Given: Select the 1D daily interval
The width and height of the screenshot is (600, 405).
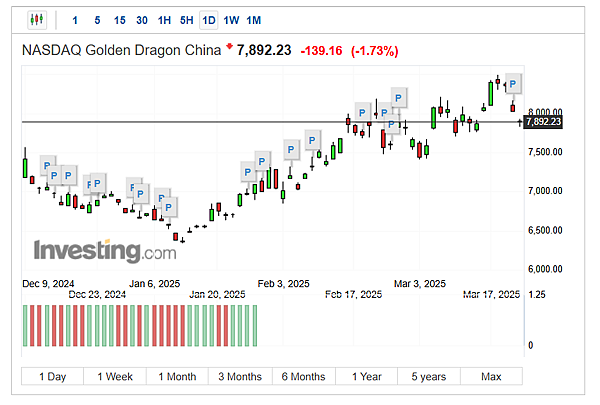Looking at the screenshot, I should (x=209, y=20).
